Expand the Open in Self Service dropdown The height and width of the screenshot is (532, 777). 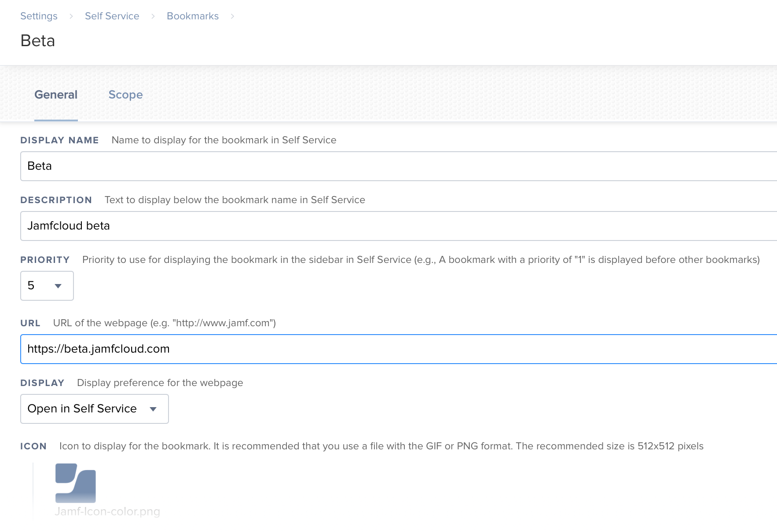[x=95, y=409]
